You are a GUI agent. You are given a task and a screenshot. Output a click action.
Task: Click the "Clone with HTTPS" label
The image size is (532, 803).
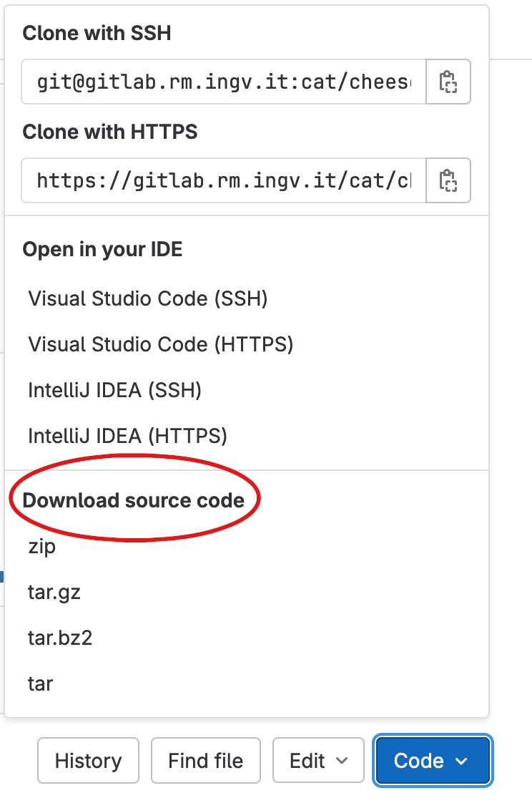(110, 132)
